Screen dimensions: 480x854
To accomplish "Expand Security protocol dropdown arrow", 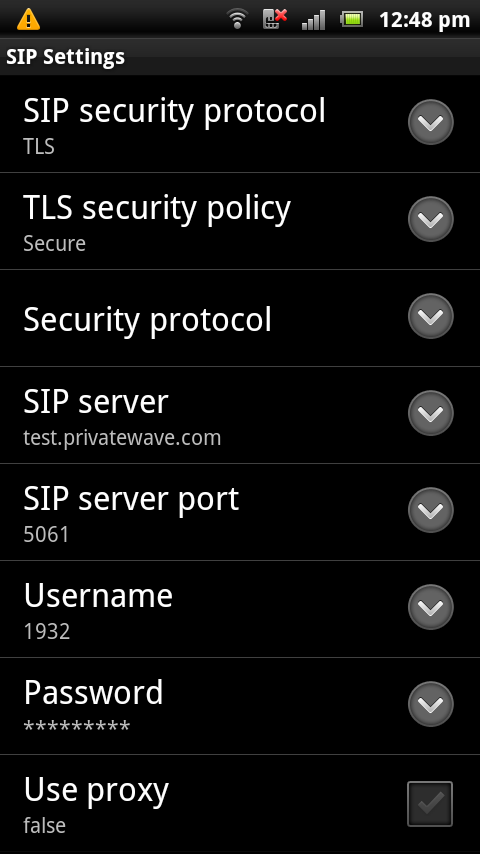I will (x=430, y=316).
